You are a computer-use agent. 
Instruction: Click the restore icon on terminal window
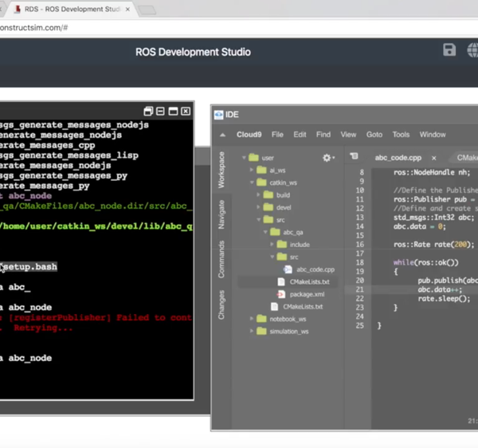click(x=148, y=112)
